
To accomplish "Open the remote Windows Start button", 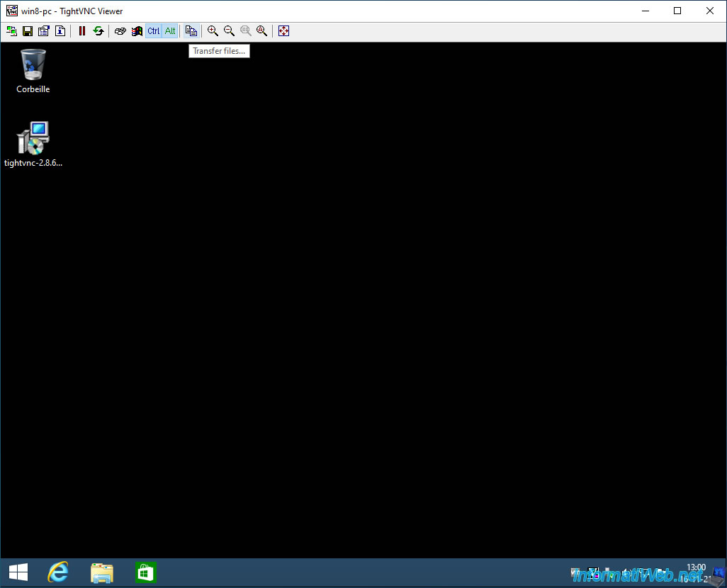I will coord(18,572).
